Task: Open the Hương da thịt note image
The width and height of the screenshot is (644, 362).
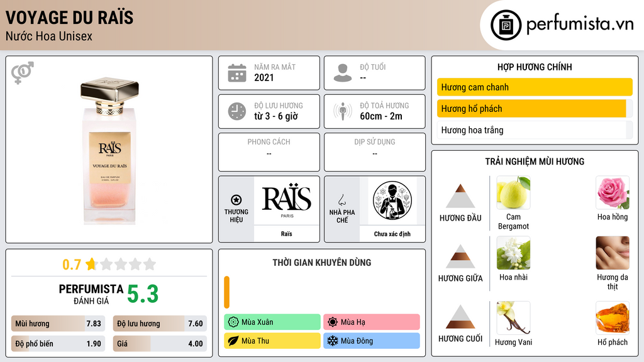Action: click(x=613, y=253)
